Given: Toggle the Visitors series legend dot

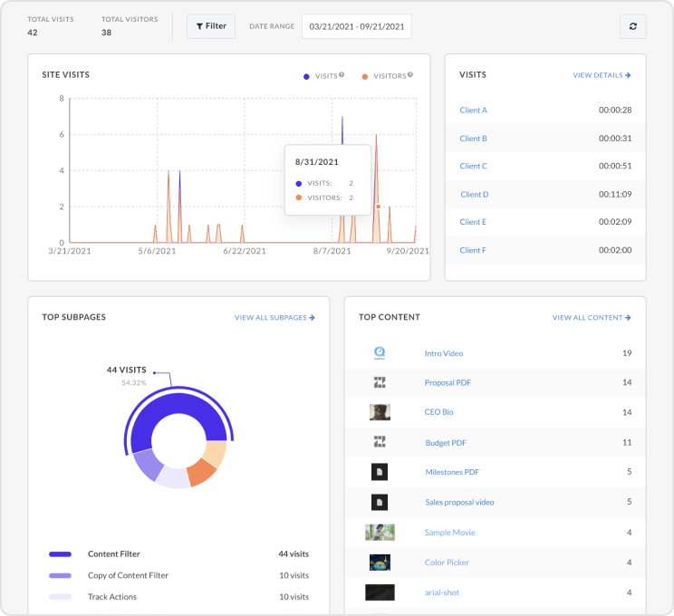Looking at the screenshot, I should [x=364, y=76].
